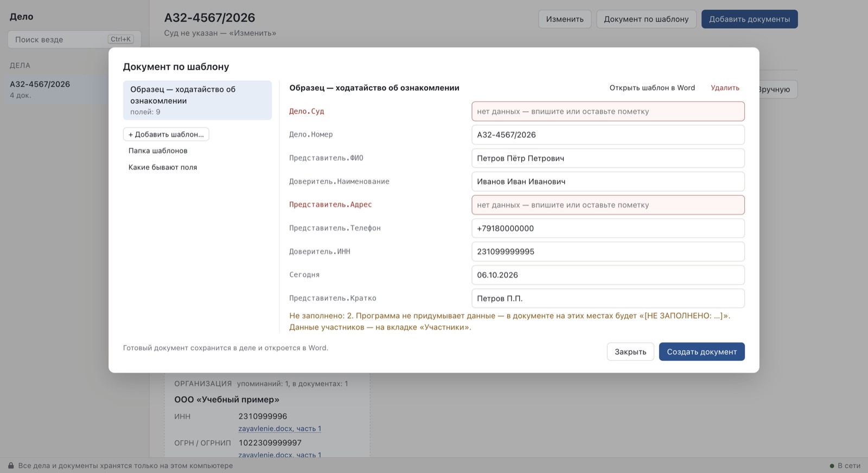Click the Ctrl+K shortcut badge in search
The image size is (868, 473).
tap(120, 39)
